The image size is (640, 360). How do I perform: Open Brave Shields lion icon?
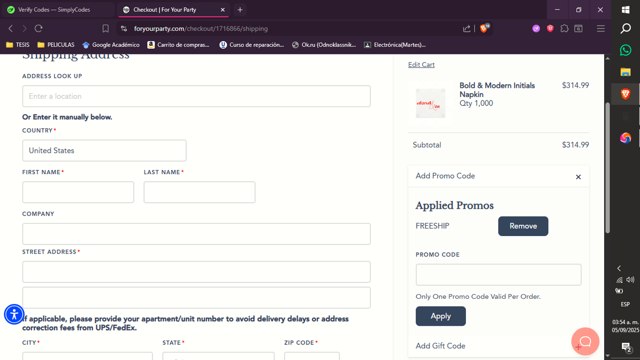(484, 28)
